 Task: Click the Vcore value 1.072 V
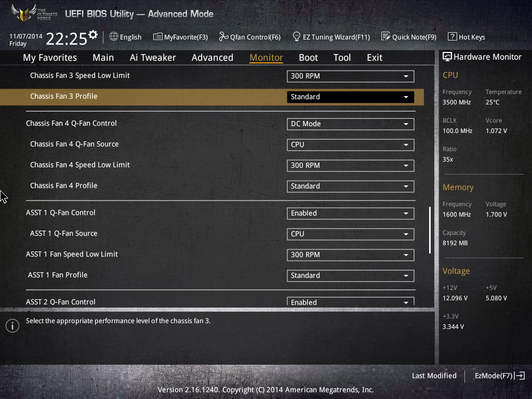496,131
